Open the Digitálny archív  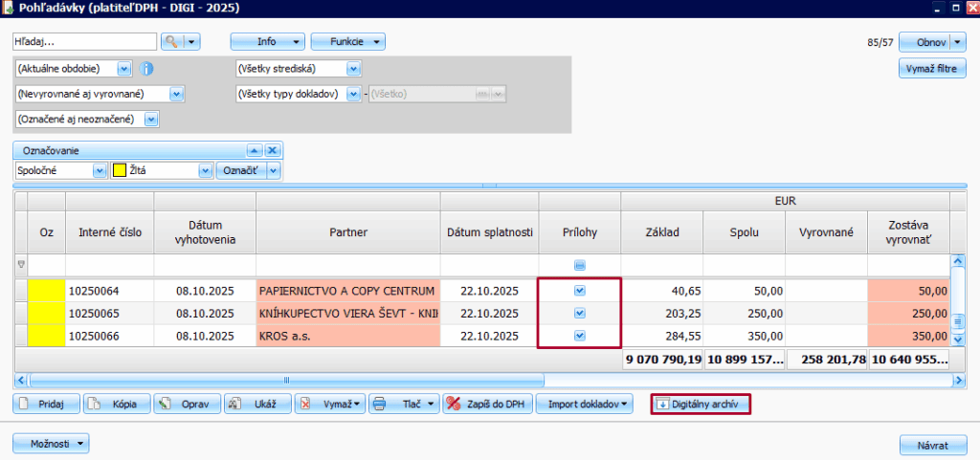[x=700, y=405]
